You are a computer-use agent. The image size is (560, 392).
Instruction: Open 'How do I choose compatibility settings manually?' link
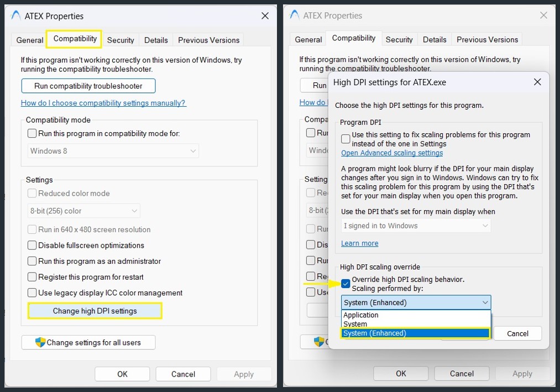(x=103, y=103)
